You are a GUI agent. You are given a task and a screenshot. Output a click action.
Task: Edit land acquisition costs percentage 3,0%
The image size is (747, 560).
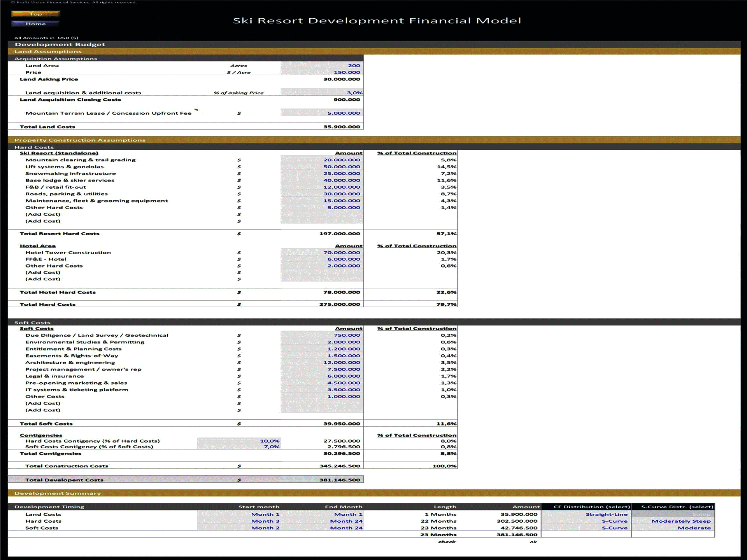coord(322,93)
